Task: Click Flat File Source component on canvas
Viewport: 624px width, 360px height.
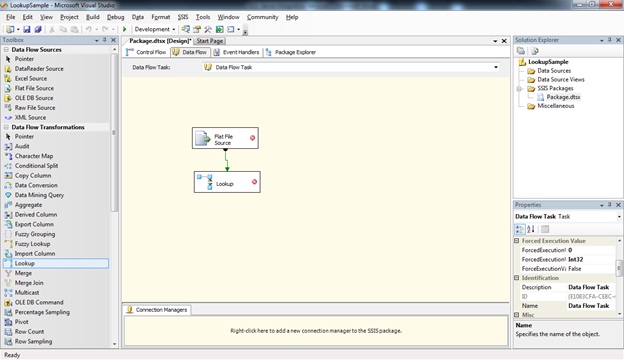Action: pos(225,138)
